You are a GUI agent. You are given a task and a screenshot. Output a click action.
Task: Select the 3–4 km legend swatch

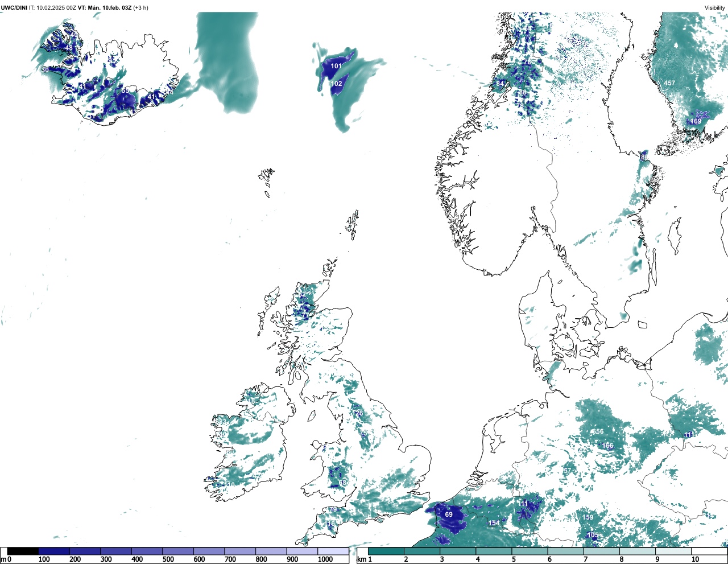click(458, 551)
